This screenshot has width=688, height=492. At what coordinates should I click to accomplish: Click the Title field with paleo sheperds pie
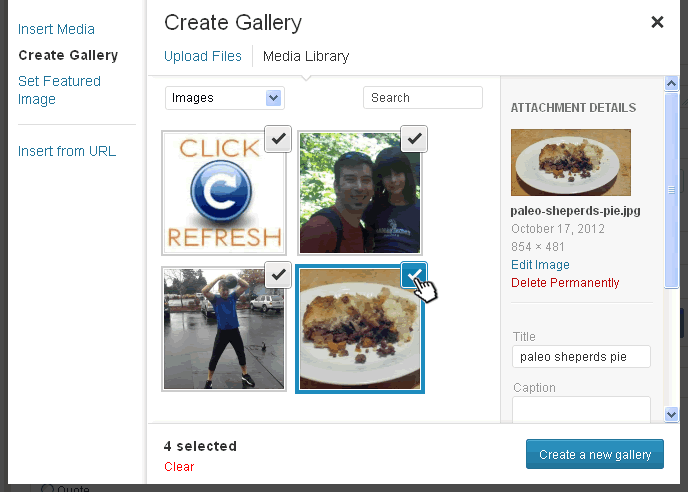(581, 356)
